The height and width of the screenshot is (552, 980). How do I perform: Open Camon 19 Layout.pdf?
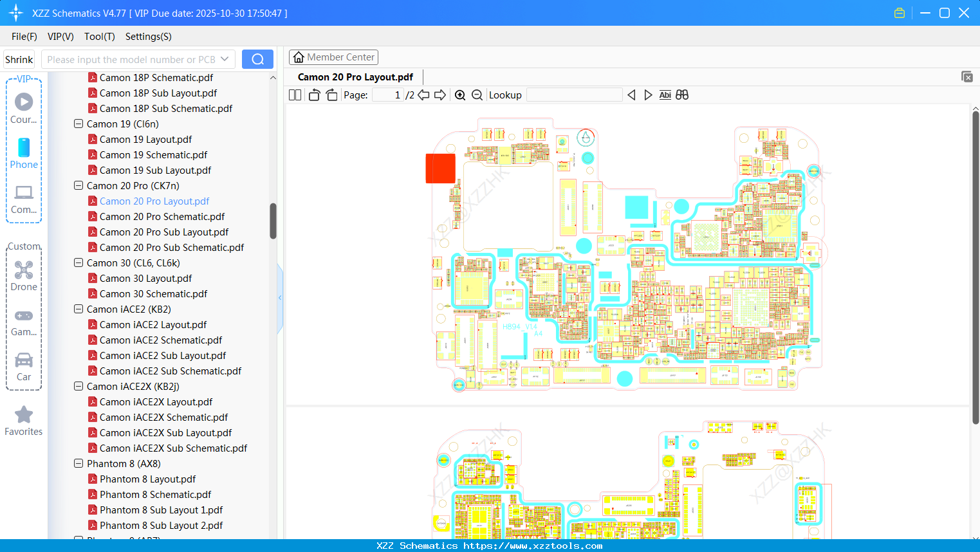[145, 139]
